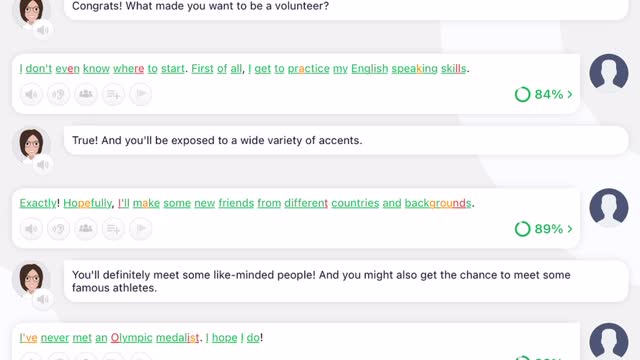Click the word 'practice' in first reply
640x360 pixels.
coord(308,69)
